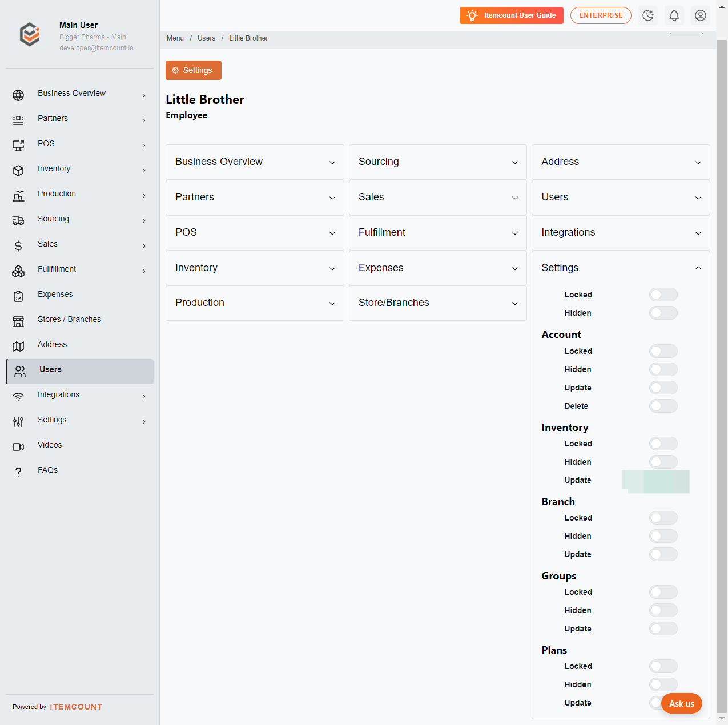Click the Settings sliders icon in the sidebar
The height and width of the screenshot is (725, 728).
tap(18, 422)
